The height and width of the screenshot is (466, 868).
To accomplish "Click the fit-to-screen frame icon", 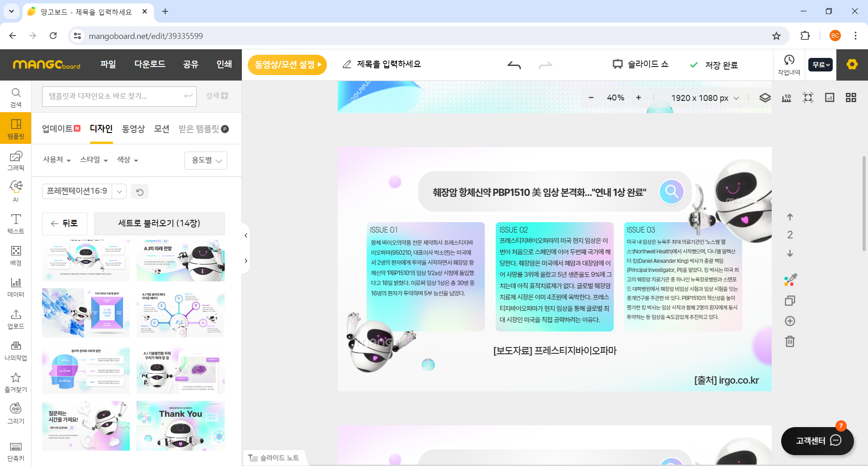I will 808,97.
